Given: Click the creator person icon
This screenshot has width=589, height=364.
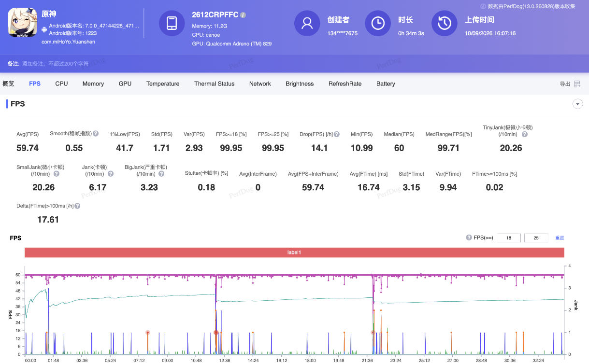Looking at the screenshot, I should 307,23.
